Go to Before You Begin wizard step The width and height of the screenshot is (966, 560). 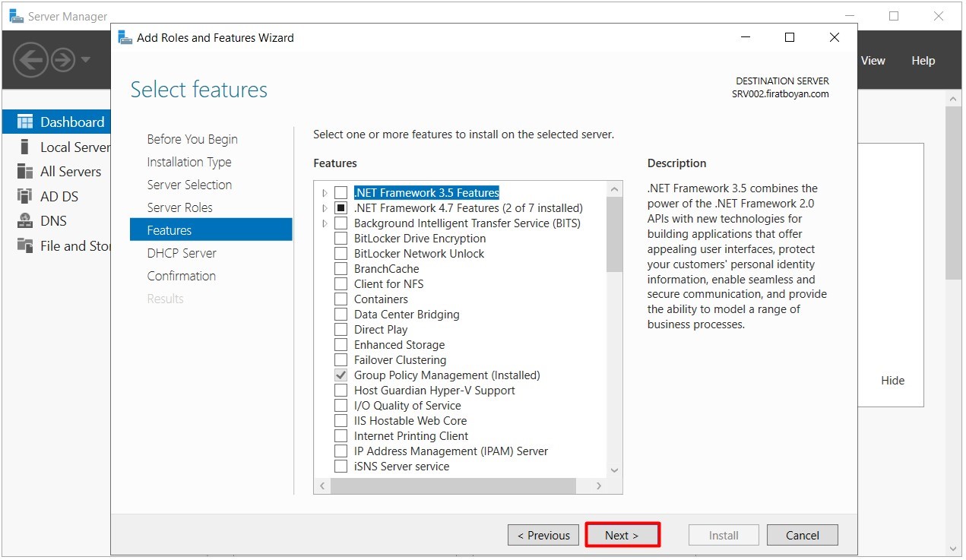pos(192,139)
